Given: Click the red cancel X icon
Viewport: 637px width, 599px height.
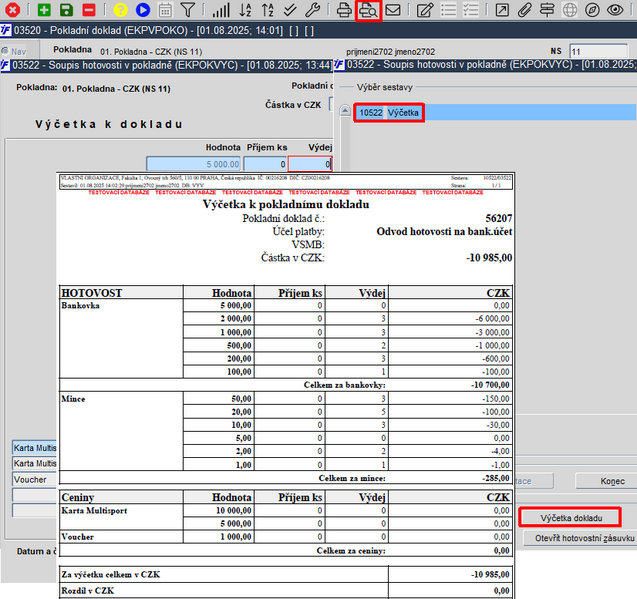Looking at the screenshot, I should 13,11.
